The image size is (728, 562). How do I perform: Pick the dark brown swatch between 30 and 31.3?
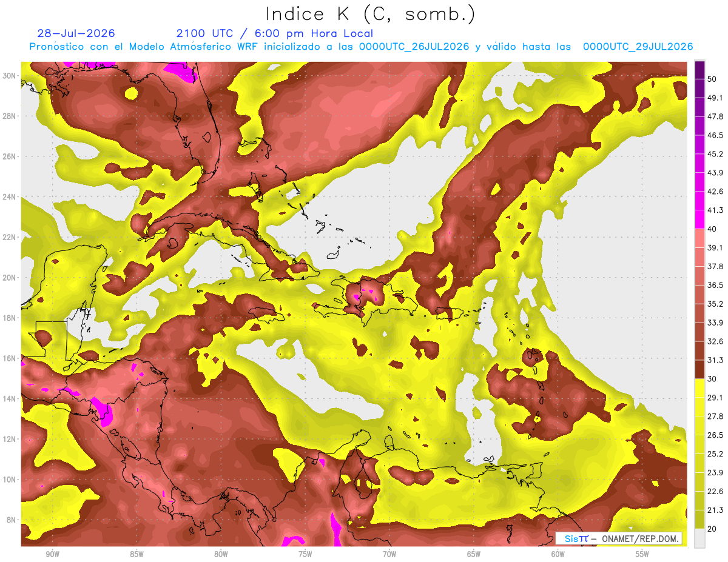(699, 370)
